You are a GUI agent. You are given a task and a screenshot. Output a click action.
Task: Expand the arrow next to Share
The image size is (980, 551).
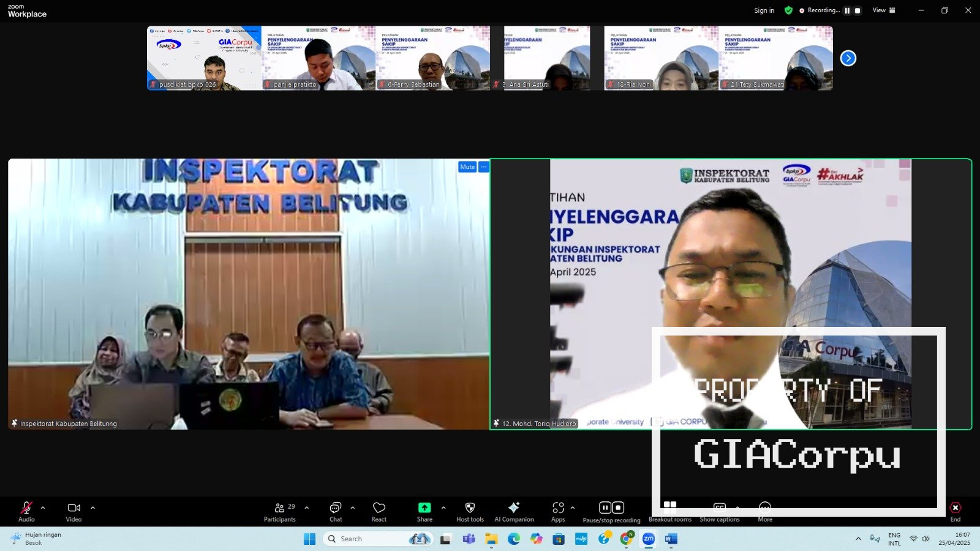click(443, 508)
